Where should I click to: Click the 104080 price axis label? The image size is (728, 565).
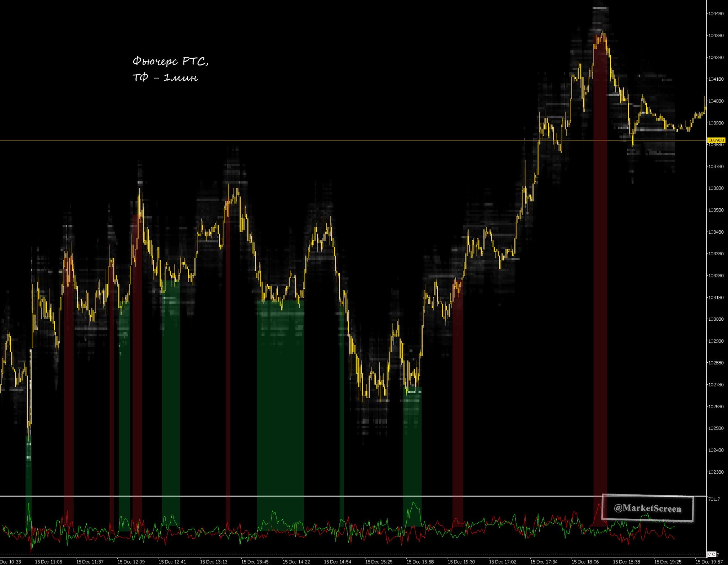point(716,101)
